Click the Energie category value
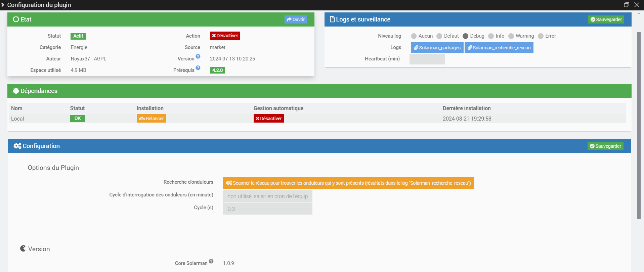The width and height of the screenshot is (644, 272). [x=79, y=47]
